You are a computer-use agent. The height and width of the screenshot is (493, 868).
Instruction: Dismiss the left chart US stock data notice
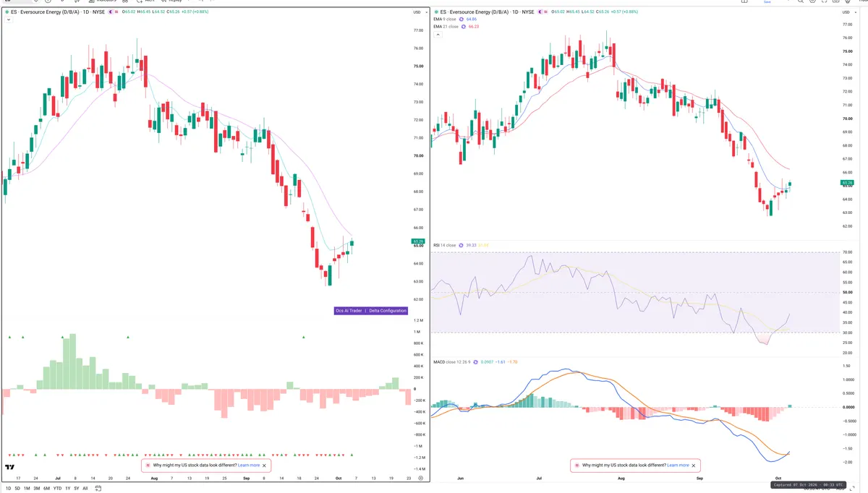pyautogui.click(x=265, y=466)
